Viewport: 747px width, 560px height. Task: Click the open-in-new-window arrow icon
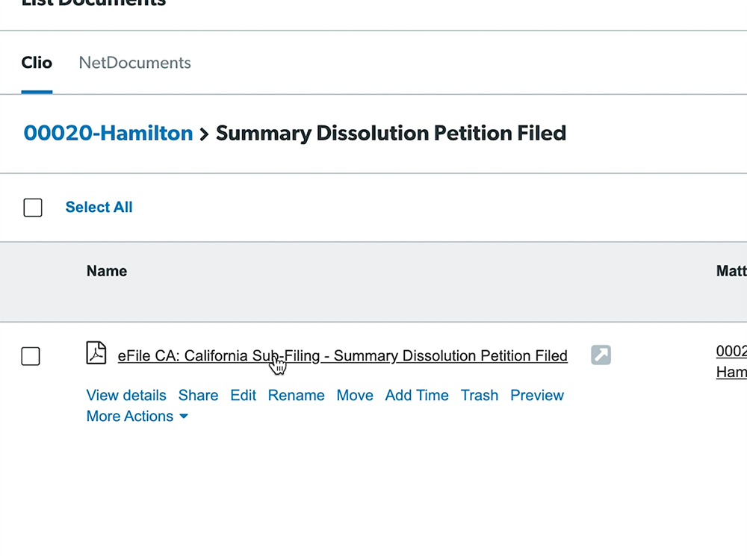click(x=601, y=355)
